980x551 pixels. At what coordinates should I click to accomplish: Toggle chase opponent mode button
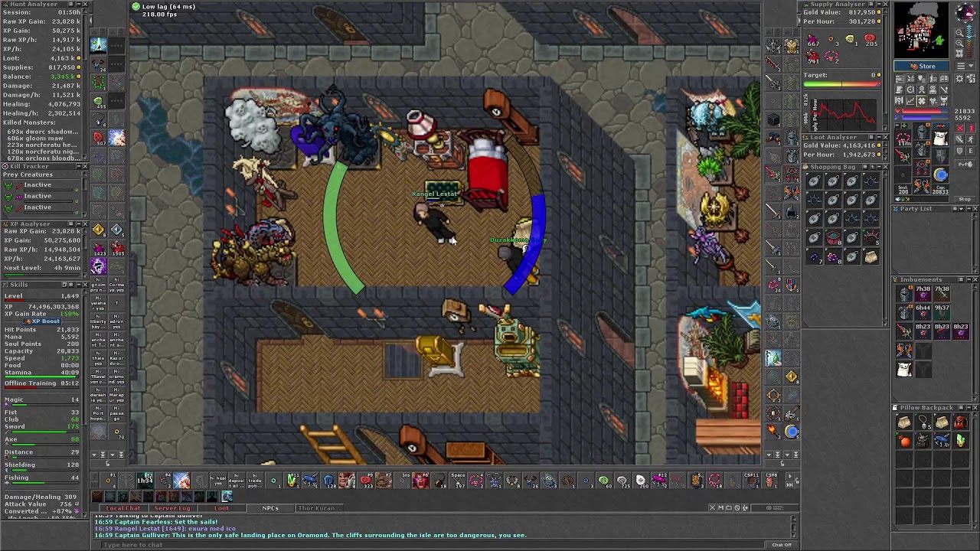pyautogui.click(x=971, y=139)
